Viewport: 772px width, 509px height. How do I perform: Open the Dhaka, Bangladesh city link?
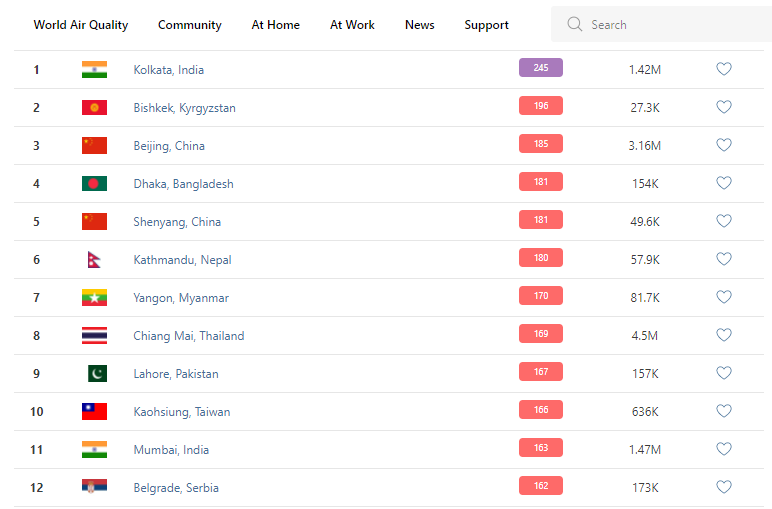pyautogui.click(x=183, y=184)
